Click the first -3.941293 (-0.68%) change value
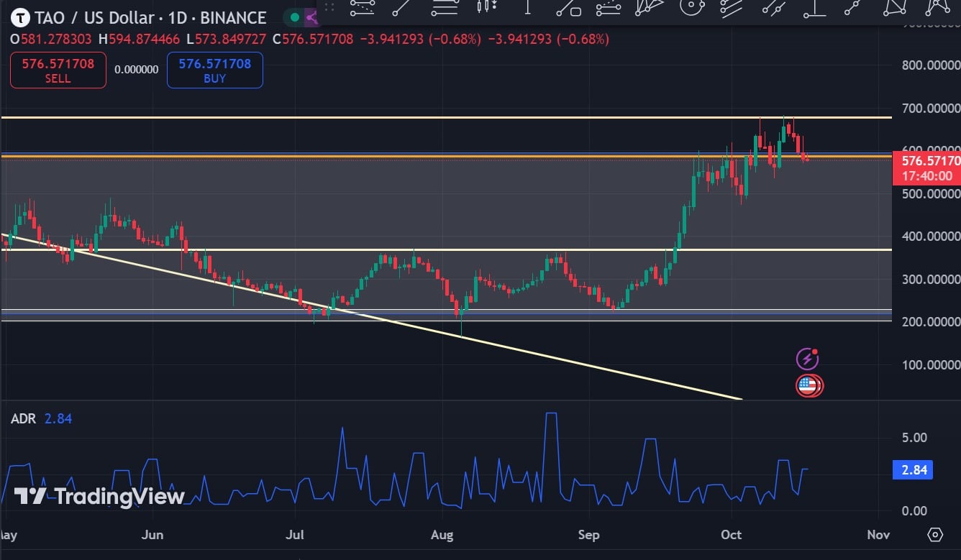This screenshot has height=560, width=961. (419, 39)
